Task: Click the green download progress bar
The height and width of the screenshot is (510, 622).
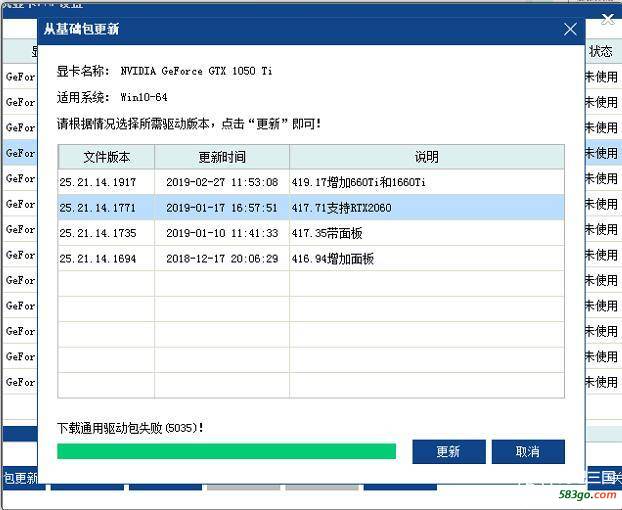Action: pyautogui.click(x=227, y=451)
